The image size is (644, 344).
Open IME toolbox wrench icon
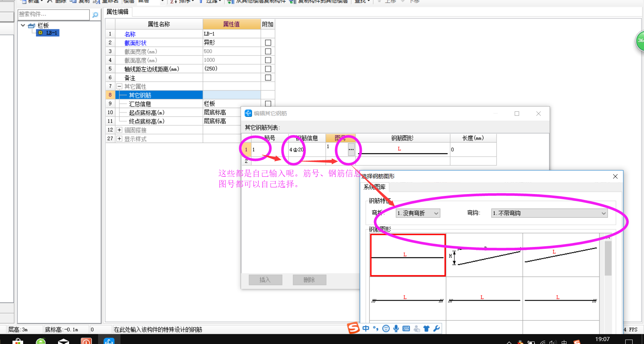coord(436,328)
